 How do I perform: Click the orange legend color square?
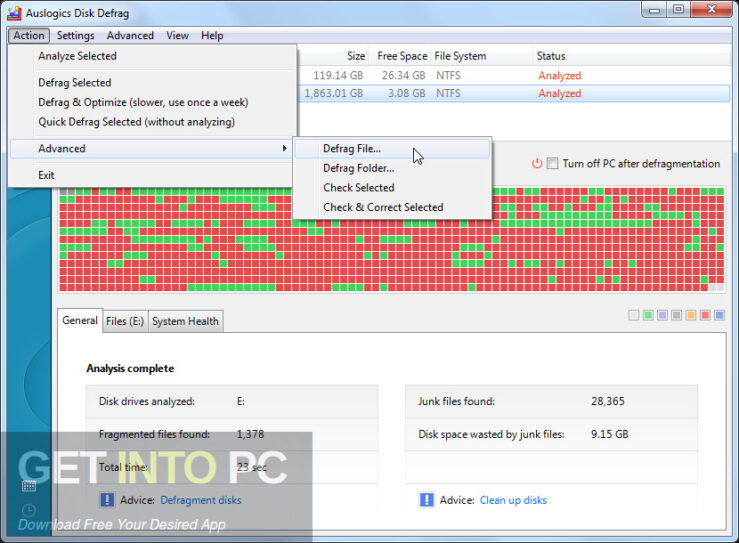(691, 315)
